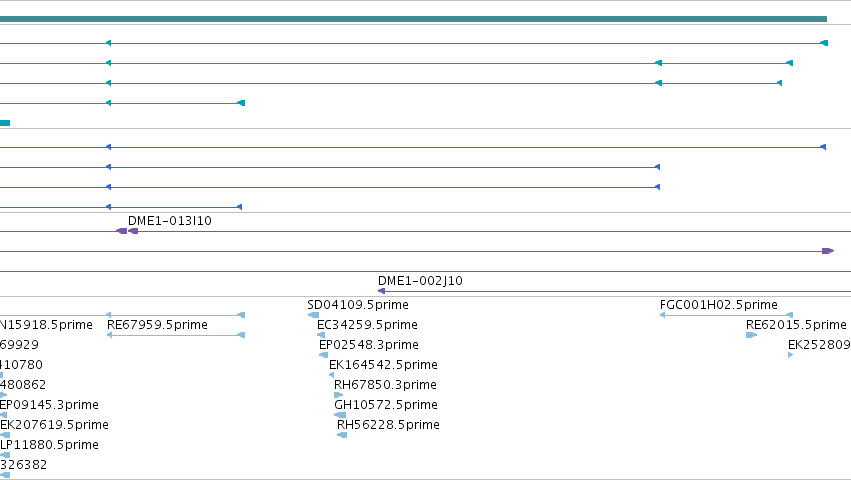Click the EP02548.3prime label
This screenshot has height=480, width=851.
(x=369, y=345)
